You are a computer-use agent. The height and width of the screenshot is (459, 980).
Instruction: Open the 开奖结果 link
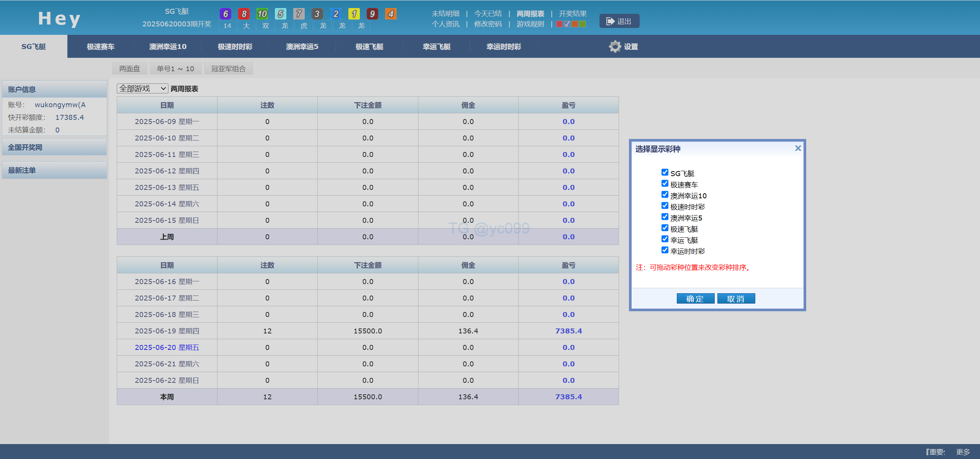[x=573, y=13]
